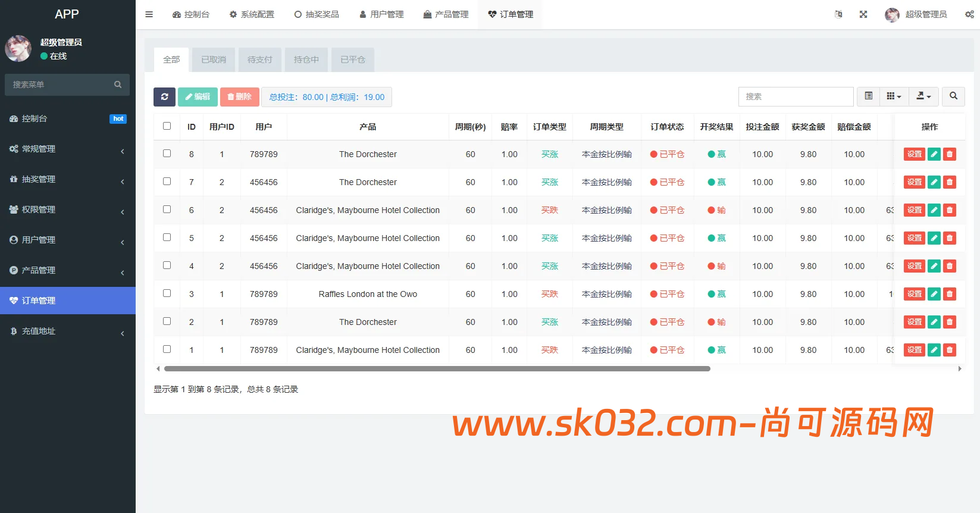Click red trash icon for order ID 2

coord(950,322)
